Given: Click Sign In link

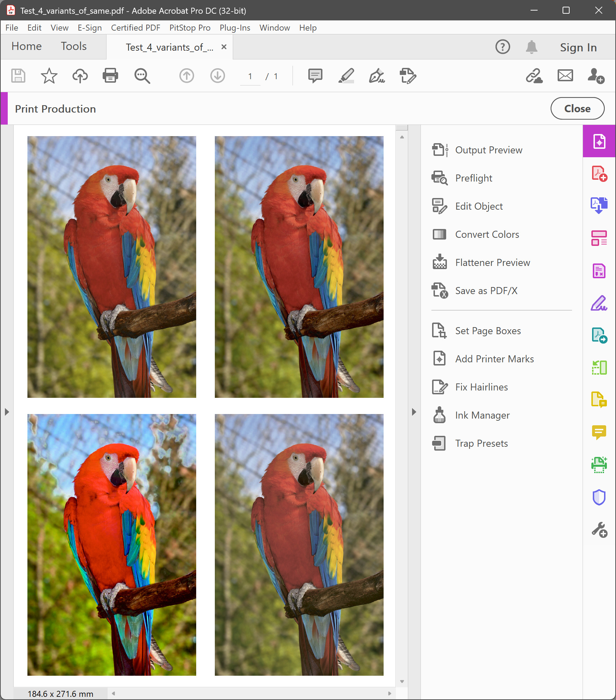Looking at the screenshot, I should point(578,47).
